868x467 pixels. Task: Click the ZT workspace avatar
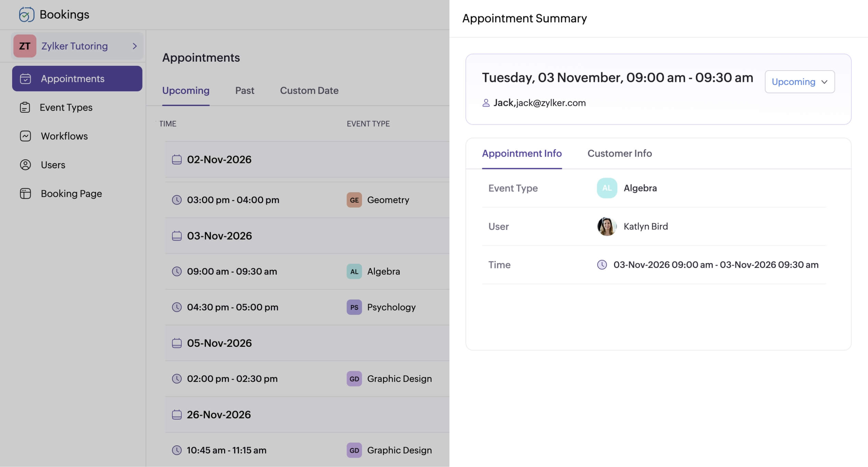[x=25, y=46]
